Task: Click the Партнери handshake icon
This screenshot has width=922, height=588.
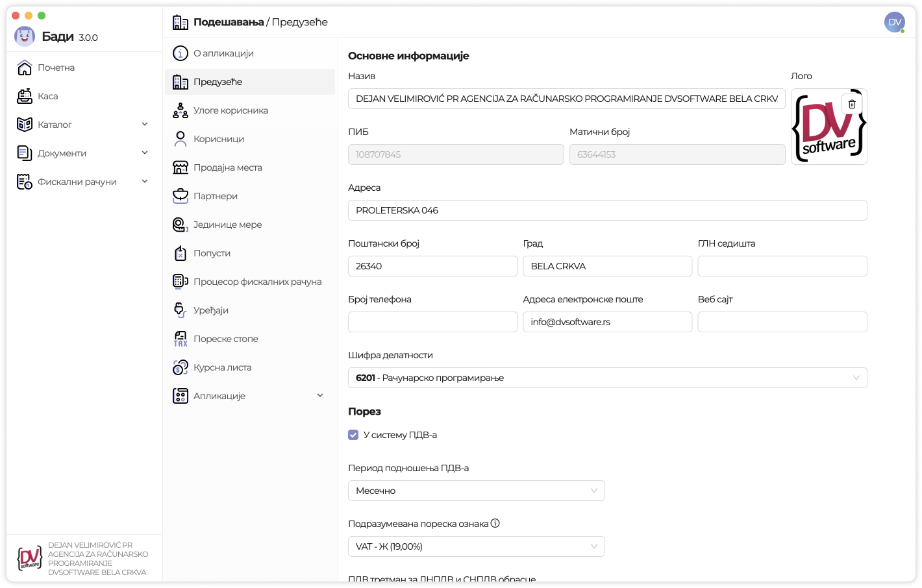Action: [181, 196]
